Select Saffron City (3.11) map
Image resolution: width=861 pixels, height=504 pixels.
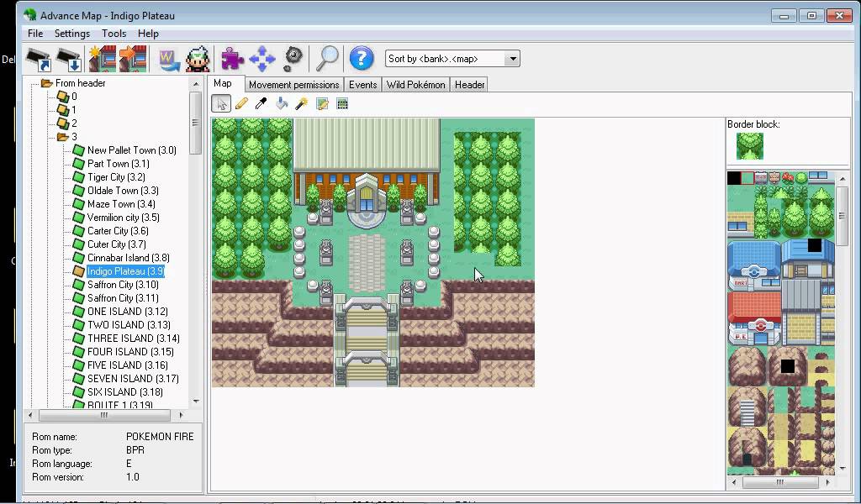click(x=123, y=298)
